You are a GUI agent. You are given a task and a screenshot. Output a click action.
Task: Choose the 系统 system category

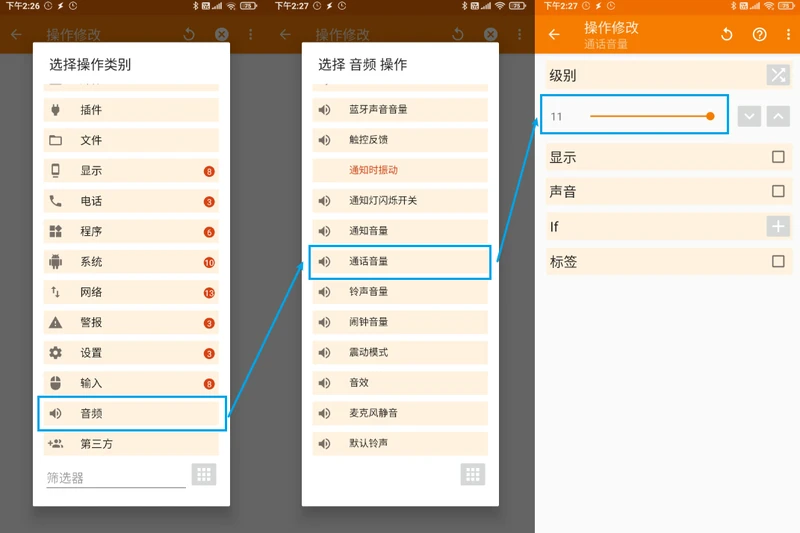click(x=131, y=262)
